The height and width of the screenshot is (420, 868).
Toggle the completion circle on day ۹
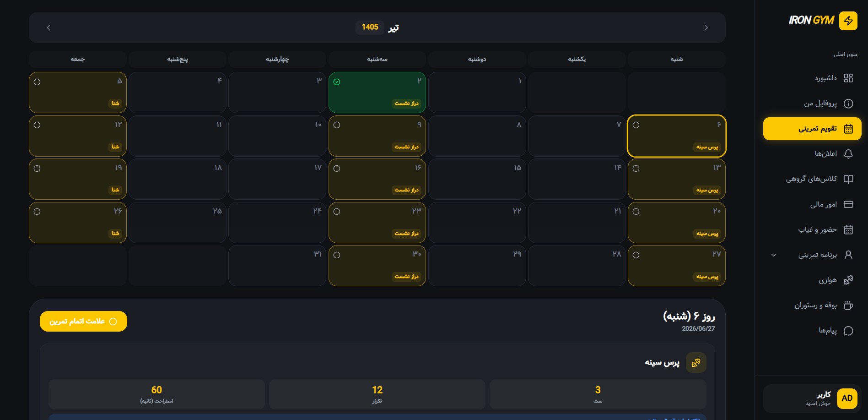(x=337, y=125)
